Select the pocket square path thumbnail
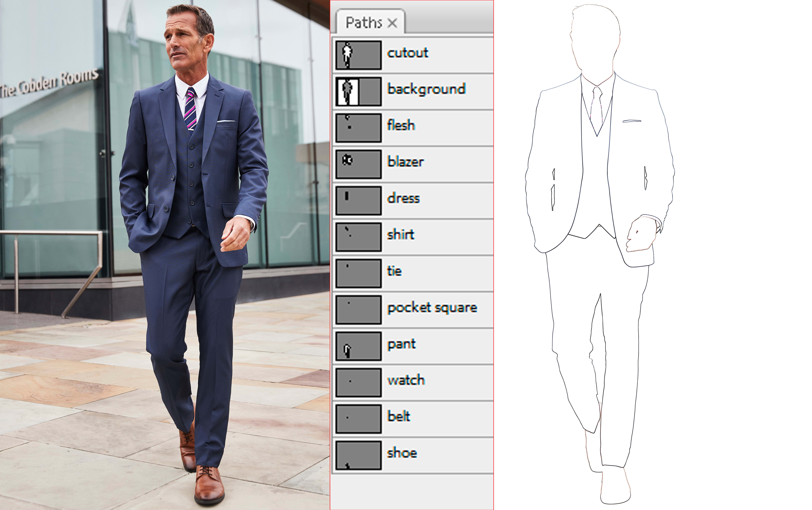Screen dimensions: 812x510 359,310
